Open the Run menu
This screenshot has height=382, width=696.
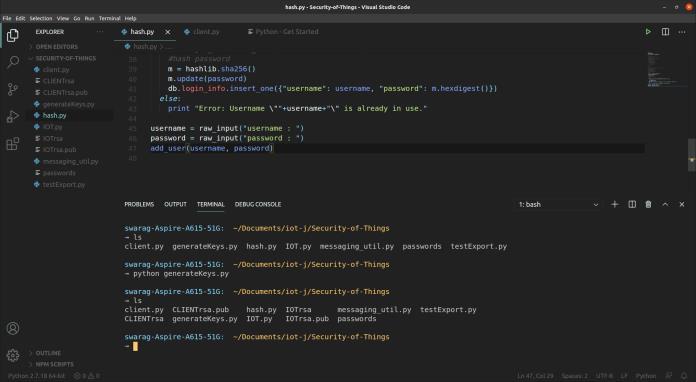[89, 18]
